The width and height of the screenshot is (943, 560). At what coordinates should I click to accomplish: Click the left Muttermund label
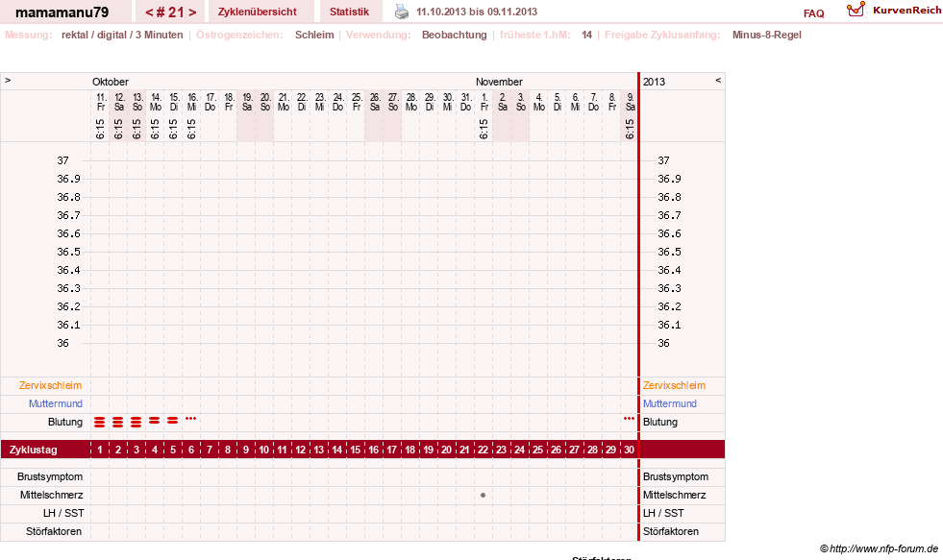(x=56, y=403)
